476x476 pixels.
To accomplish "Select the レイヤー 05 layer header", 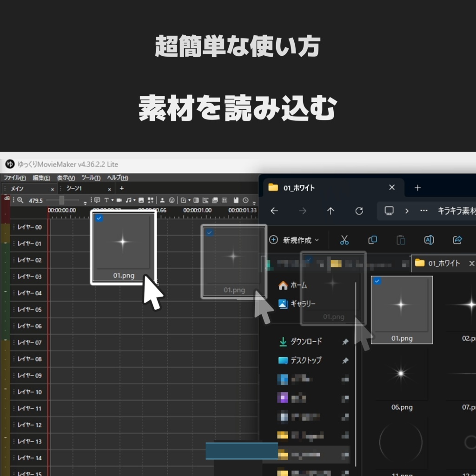I will coord(29,309).
